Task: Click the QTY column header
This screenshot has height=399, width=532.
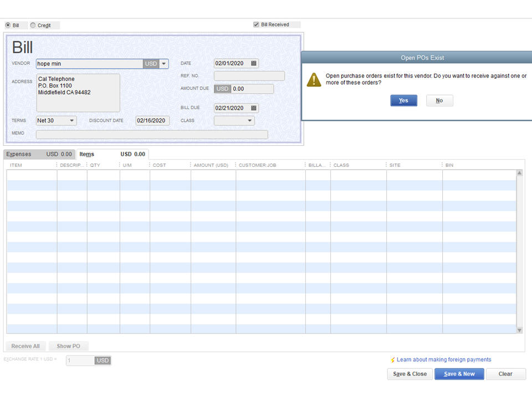Action: pyautogui.click(x=95, y=165)
